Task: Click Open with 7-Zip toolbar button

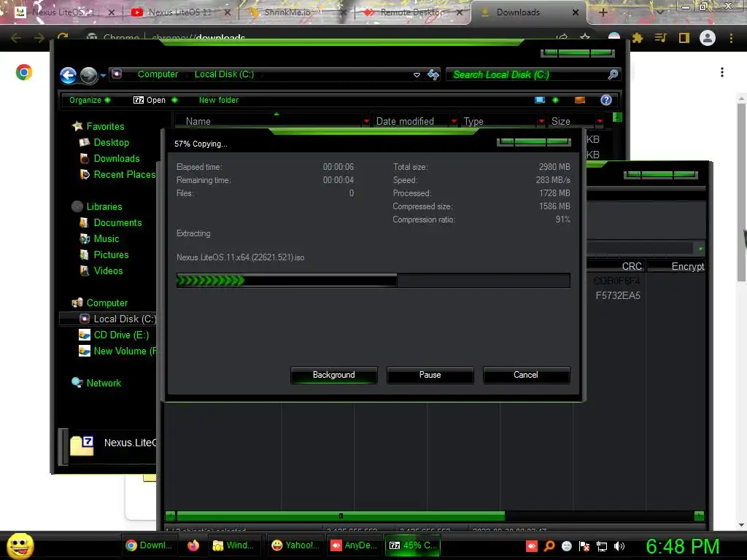Action: 150,100
